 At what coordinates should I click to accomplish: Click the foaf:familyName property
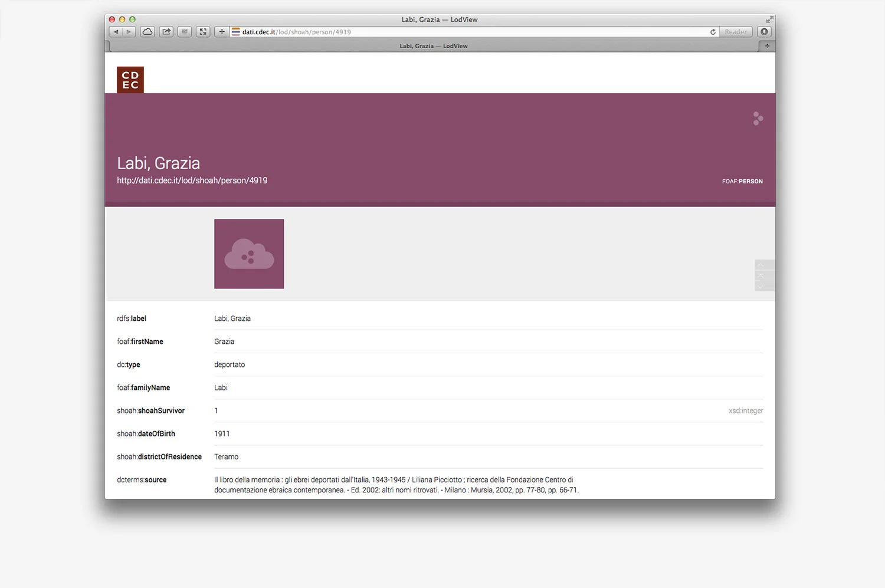143,387
